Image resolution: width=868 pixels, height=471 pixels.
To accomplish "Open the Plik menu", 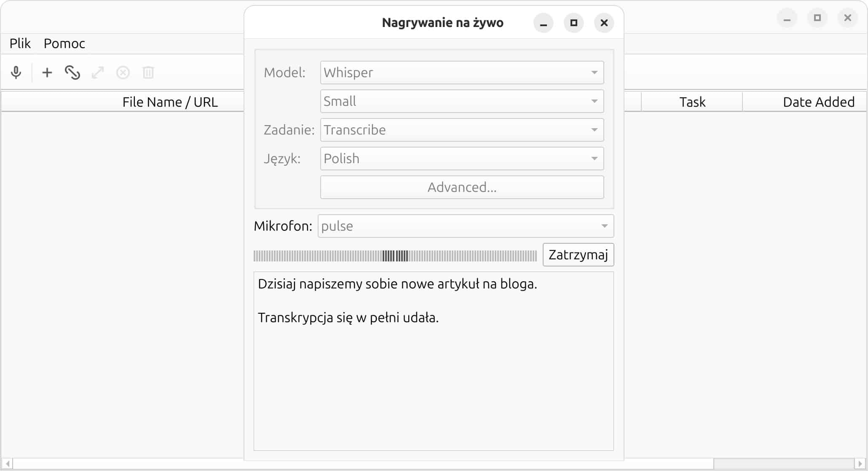I will (20, 43).
